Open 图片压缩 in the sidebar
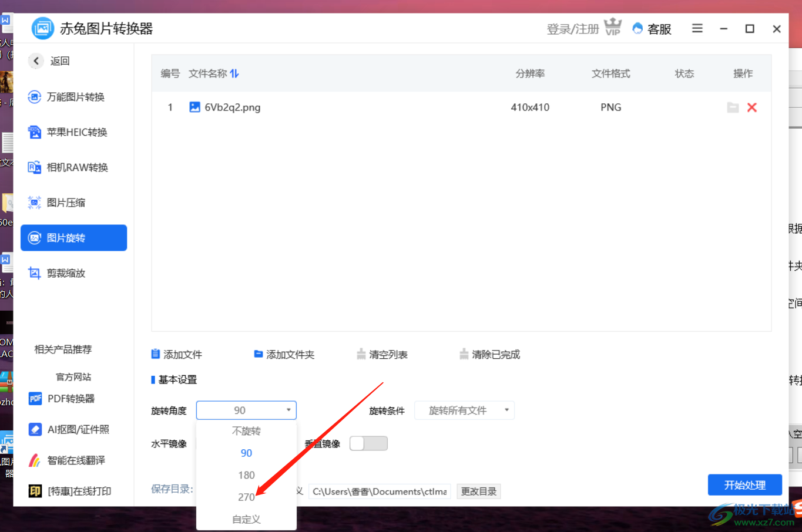802x532 pixels. (56, 203)
